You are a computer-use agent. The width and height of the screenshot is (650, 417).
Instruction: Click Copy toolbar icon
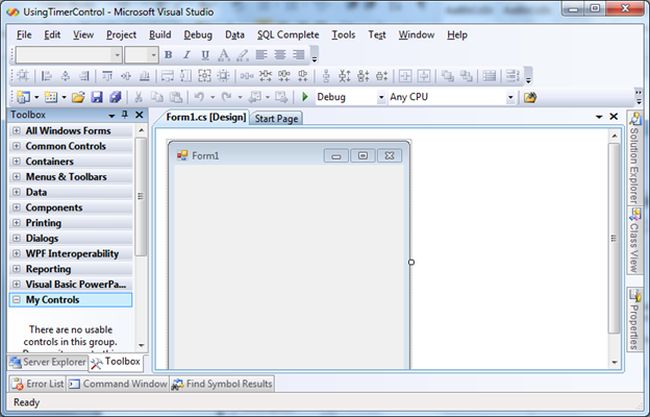(x=157, y=97)
